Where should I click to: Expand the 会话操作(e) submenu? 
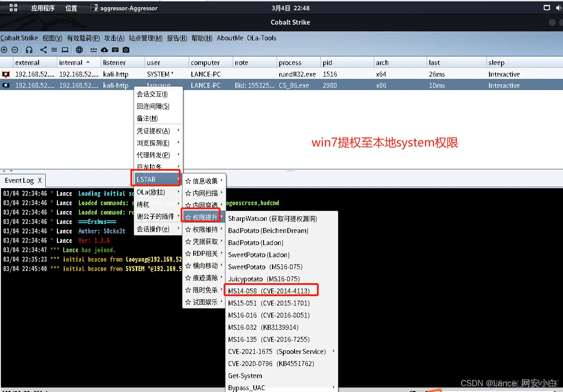[x=159, y=229]
